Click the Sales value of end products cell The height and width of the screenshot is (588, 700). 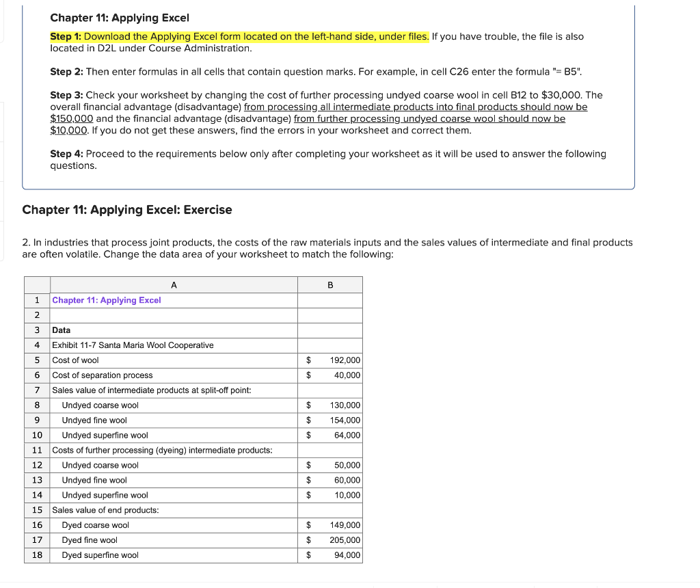tap(96, 510)
